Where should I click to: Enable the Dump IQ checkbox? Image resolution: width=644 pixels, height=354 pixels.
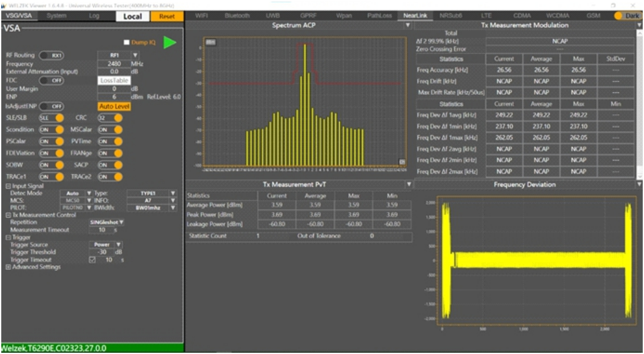(x=127, y=43)
